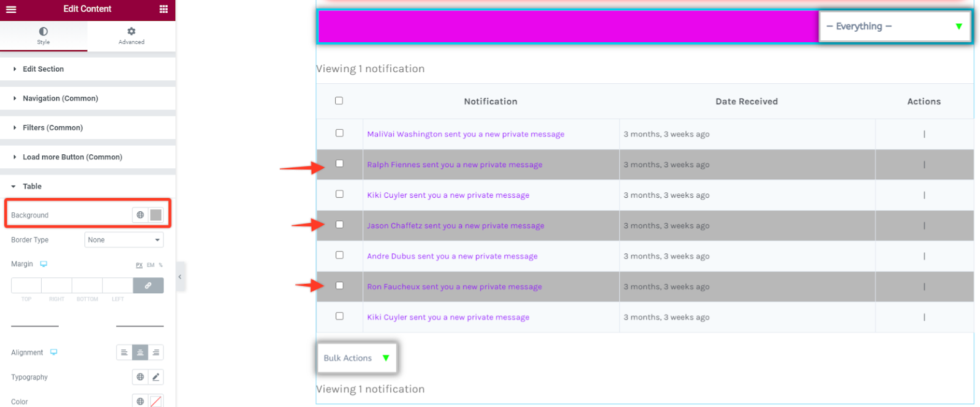Expand Load more Button (Common) section
The width and height of the screenshot is (980, 407).
click(x=88, y=157)
